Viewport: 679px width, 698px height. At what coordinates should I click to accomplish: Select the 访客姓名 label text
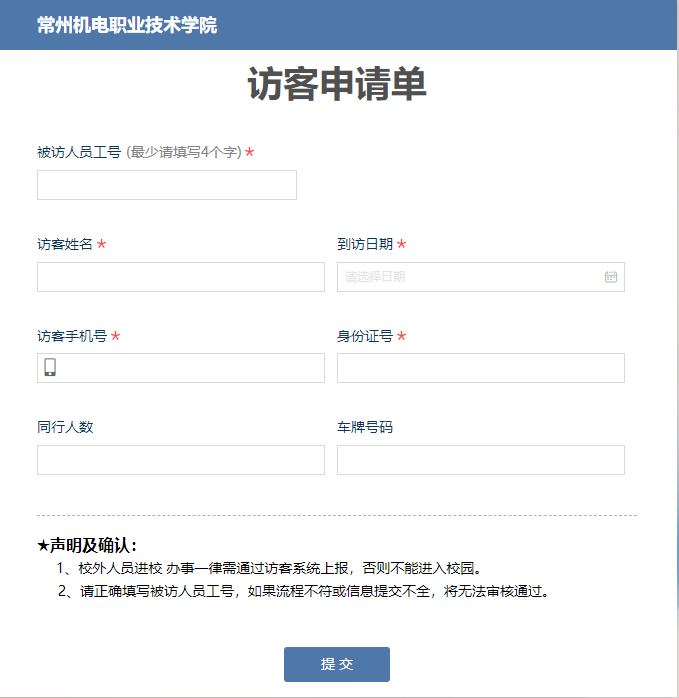[65, 244]
